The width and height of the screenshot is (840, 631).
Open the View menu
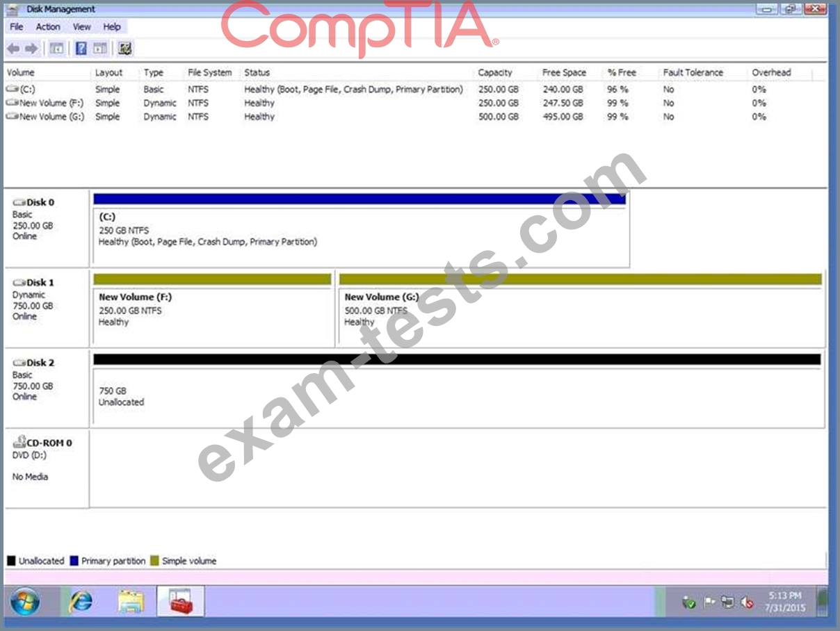coord(82,26)
